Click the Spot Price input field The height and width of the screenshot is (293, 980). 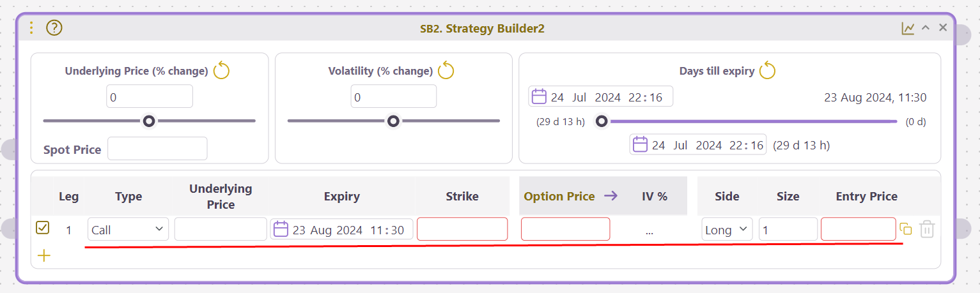[157, 149]
